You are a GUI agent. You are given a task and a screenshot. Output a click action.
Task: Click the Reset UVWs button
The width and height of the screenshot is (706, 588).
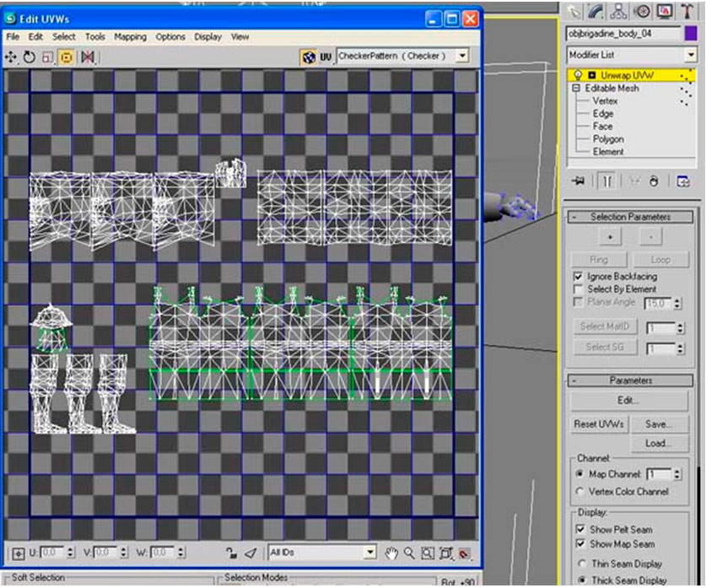pyautogui.click(x=597, y=424)
